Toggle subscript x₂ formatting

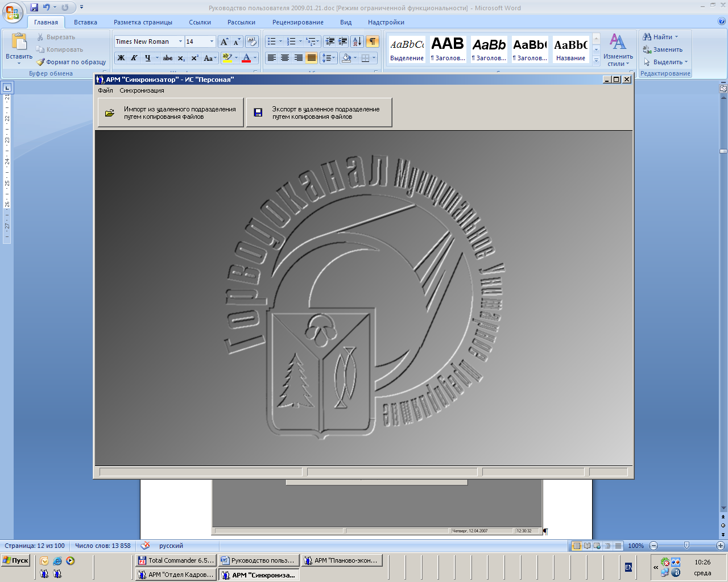pyautogui.click(x=181, y=58)
